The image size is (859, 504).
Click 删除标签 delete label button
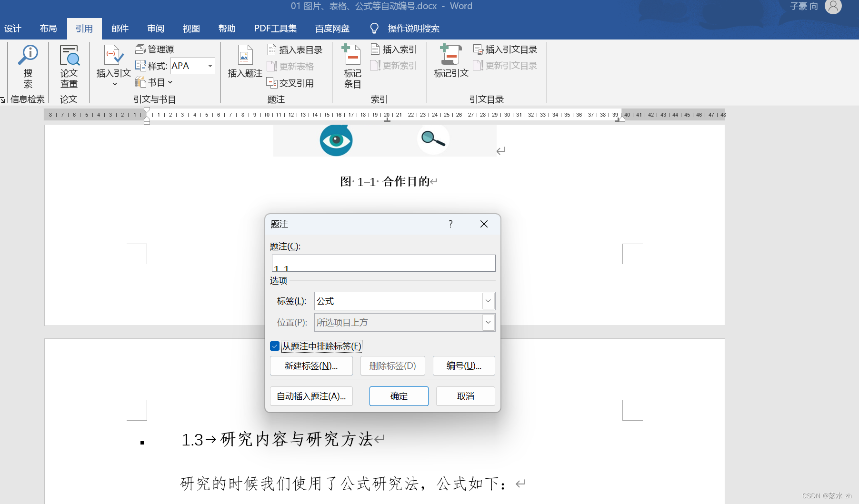pos(393,366)
